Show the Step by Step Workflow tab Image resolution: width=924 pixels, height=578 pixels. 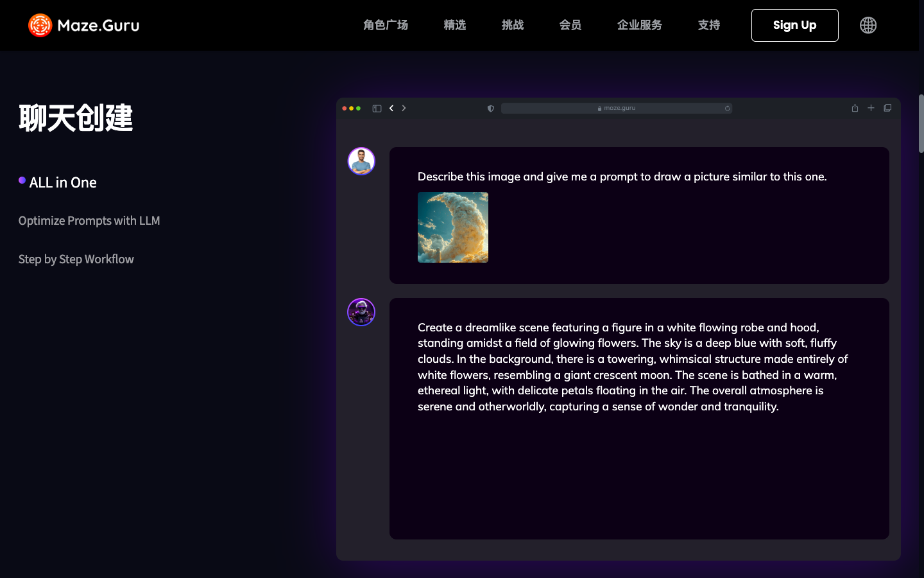point(76,259)
